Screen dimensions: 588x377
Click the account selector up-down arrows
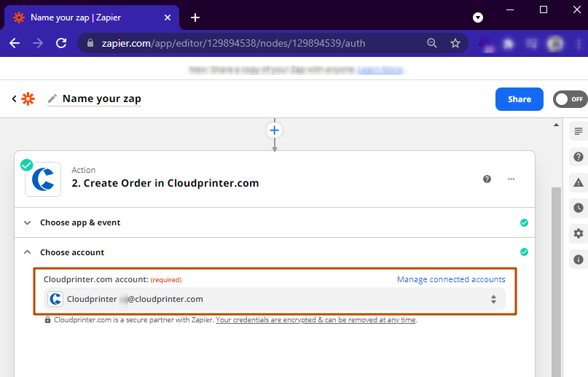click(x=493, y=299)
